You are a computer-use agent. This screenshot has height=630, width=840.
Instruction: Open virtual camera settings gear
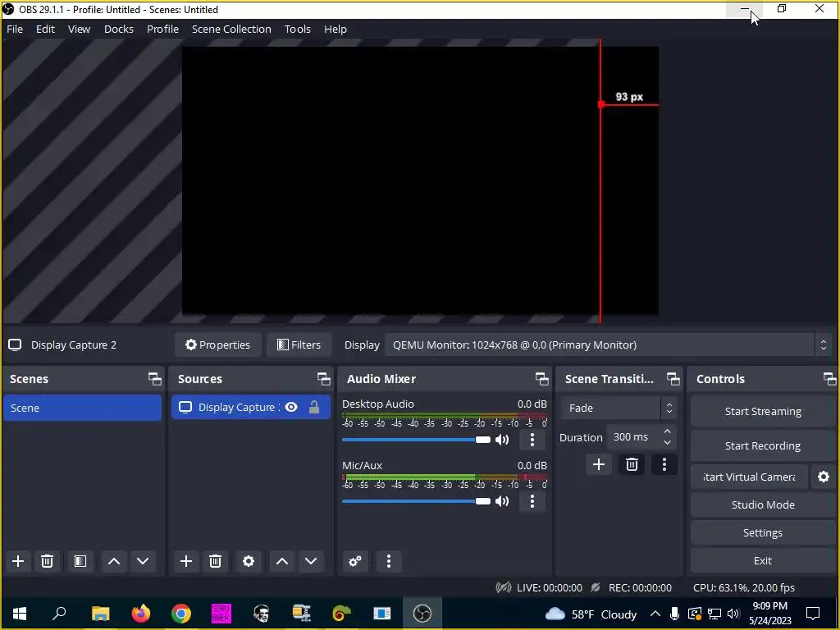coord(824,477)
